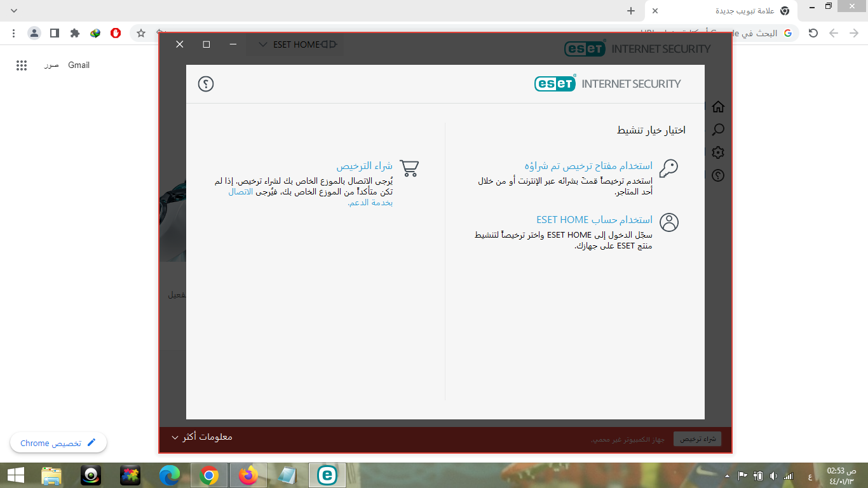868x488 pixels.
Task: Open a new Chrome tab with the plus button
Action: [631, 11]
